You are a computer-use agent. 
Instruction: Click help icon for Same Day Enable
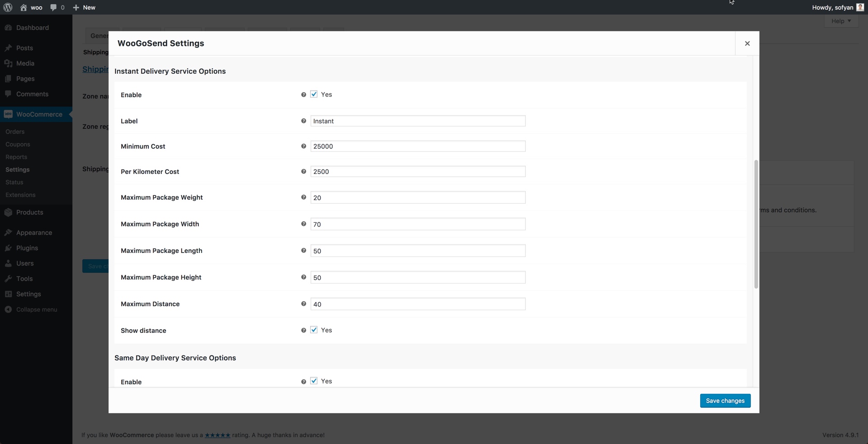(303, 382)
